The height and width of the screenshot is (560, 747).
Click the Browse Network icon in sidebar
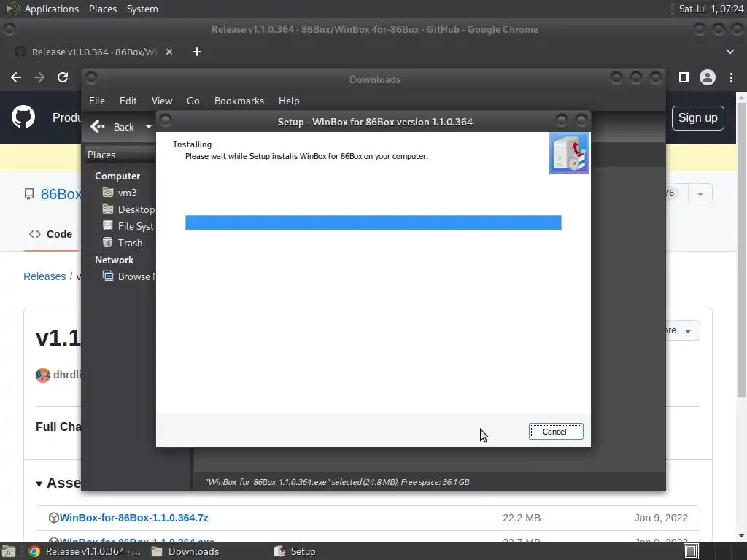click(x=108, y=276)
